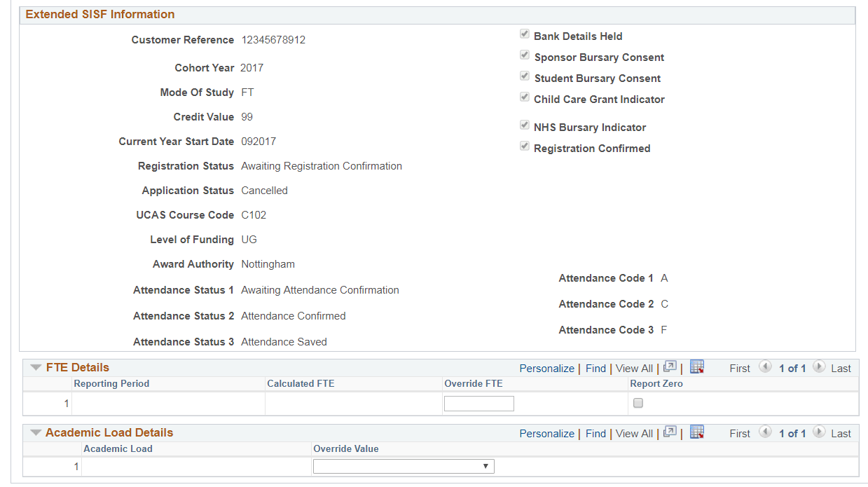The height and width of the screenshot is (487, 868).
Task: Collapse the Academic Load Details section
Action: (36, 432)
